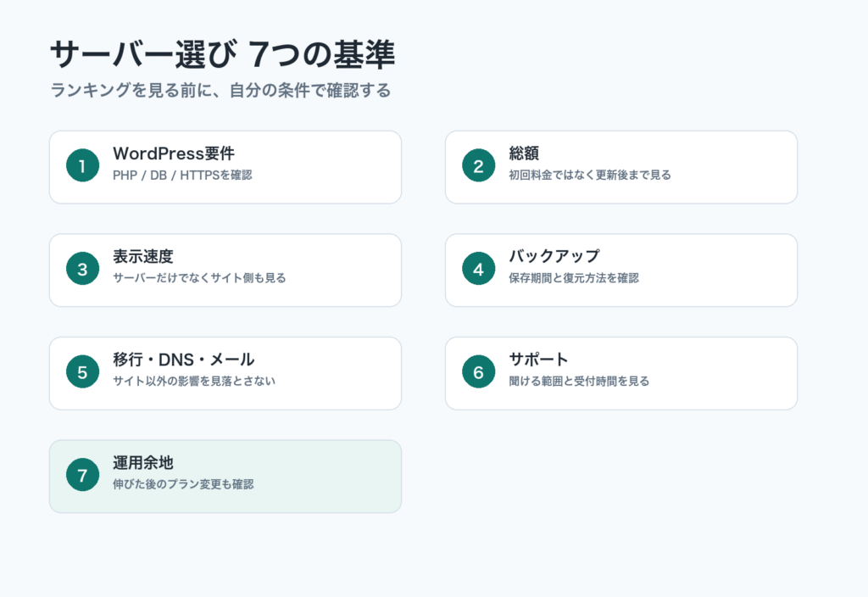The height and width of the screenshot is (597, 868).
Task: Click the text サイト以外の影響を見落とさない
Action: coord(194,381)
